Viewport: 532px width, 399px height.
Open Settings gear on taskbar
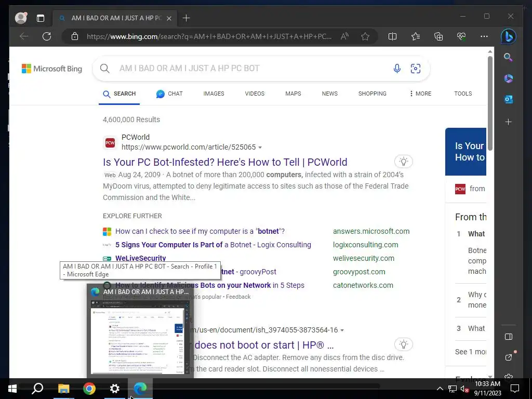click(x=115, y=389)
